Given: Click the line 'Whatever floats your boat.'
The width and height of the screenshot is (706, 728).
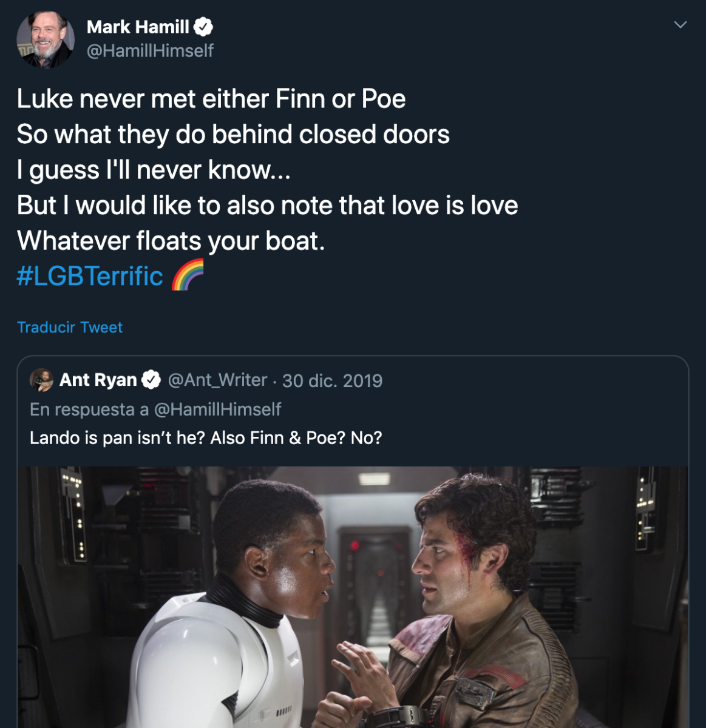Looking at the screenshot, I should point(171,241).
